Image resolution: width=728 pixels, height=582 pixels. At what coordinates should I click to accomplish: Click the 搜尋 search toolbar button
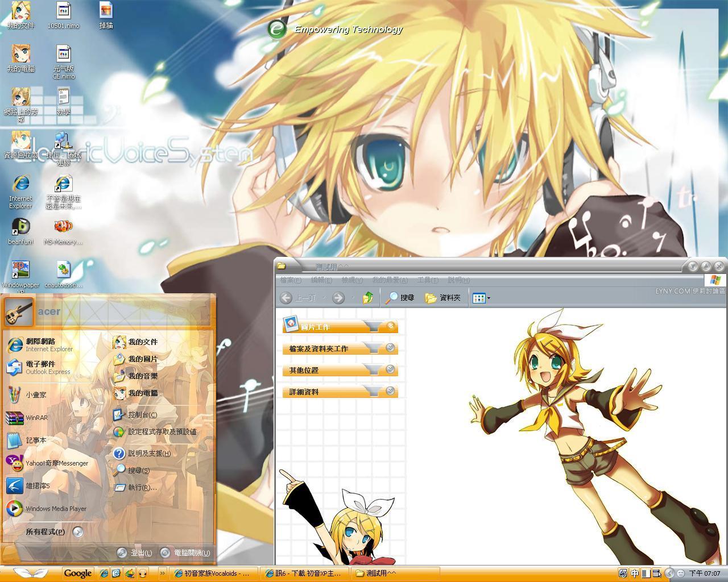(400, 297)
